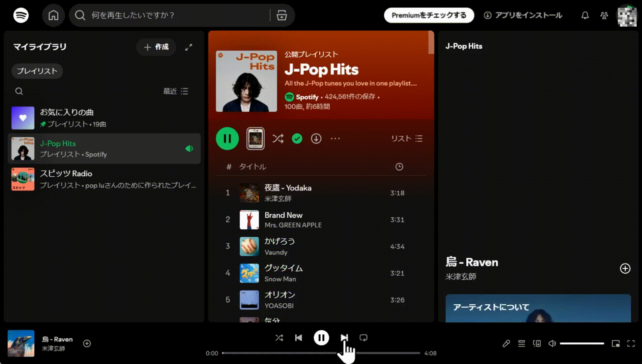The image size is (642, 364).
Task: Click アプリをインストール link
Action: (x=523, y=15)
